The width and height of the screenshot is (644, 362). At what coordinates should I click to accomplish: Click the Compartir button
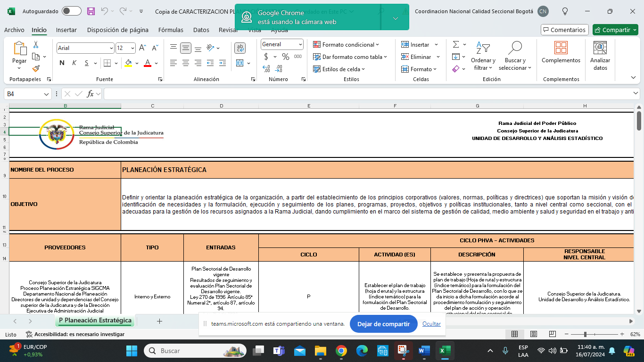tap(615, 30)
